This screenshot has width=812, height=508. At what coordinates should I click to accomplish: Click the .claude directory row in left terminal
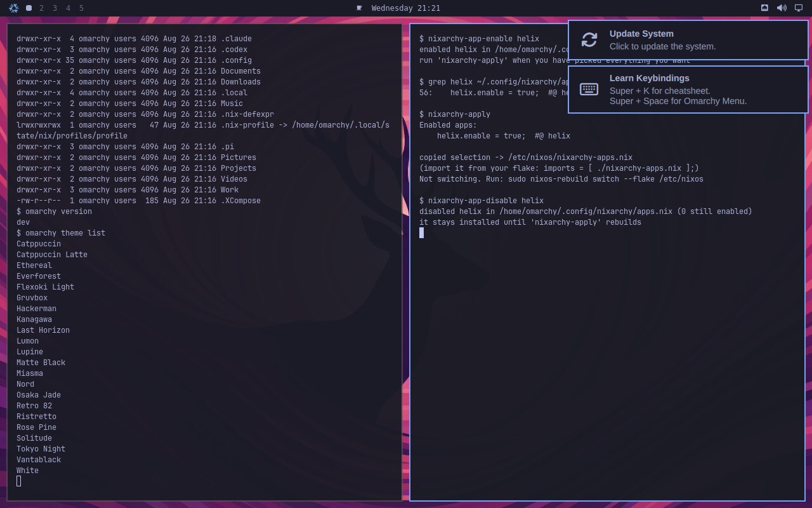134,39
